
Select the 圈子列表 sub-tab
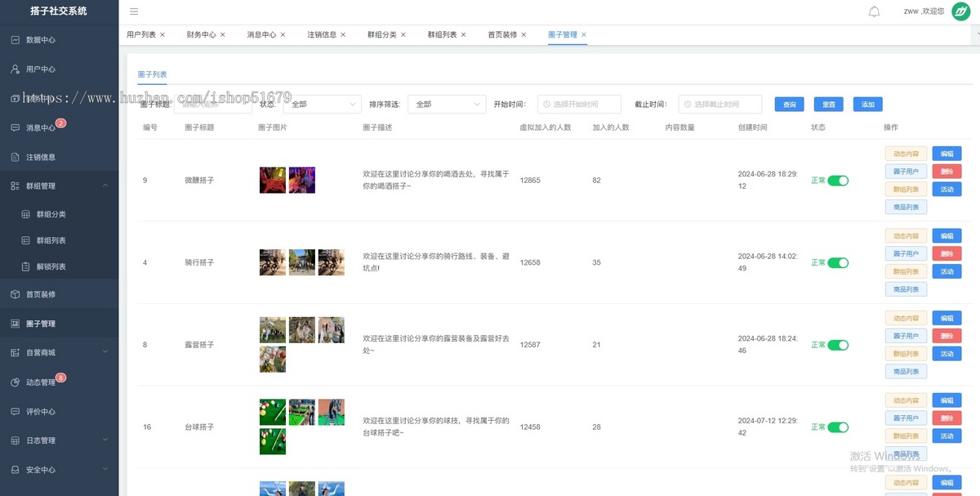[x=152, y=74]
